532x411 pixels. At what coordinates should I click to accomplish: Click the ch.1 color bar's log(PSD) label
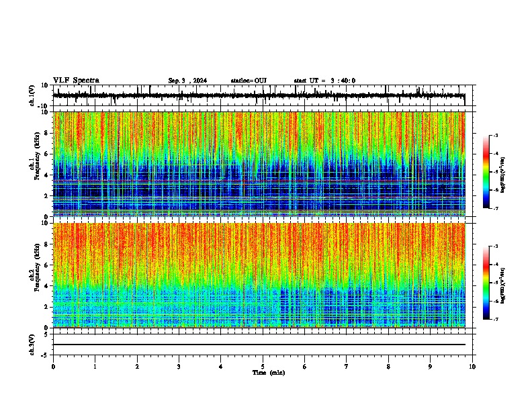503,175
